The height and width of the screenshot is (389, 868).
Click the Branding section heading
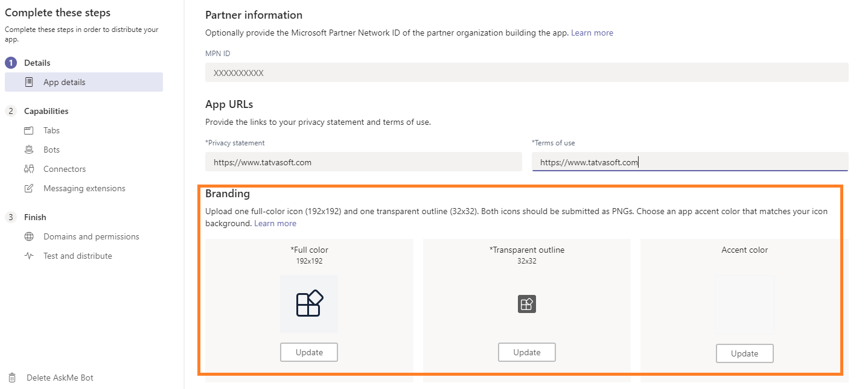pyautogui.click(x=228, y=194)
